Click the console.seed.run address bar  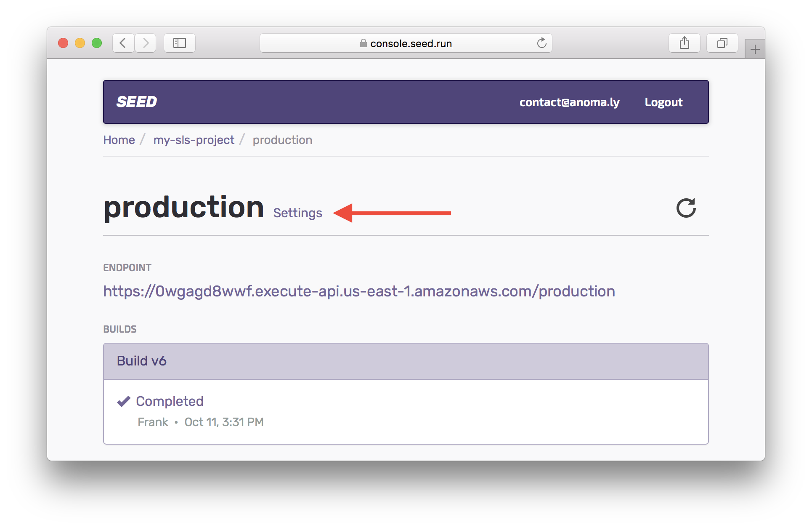click(x=406, y=43)
